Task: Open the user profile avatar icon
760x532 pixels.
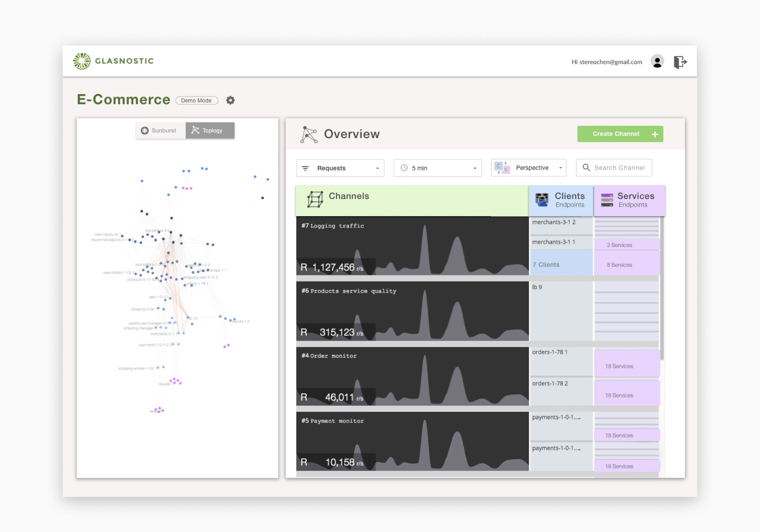Action: [657, 62]
